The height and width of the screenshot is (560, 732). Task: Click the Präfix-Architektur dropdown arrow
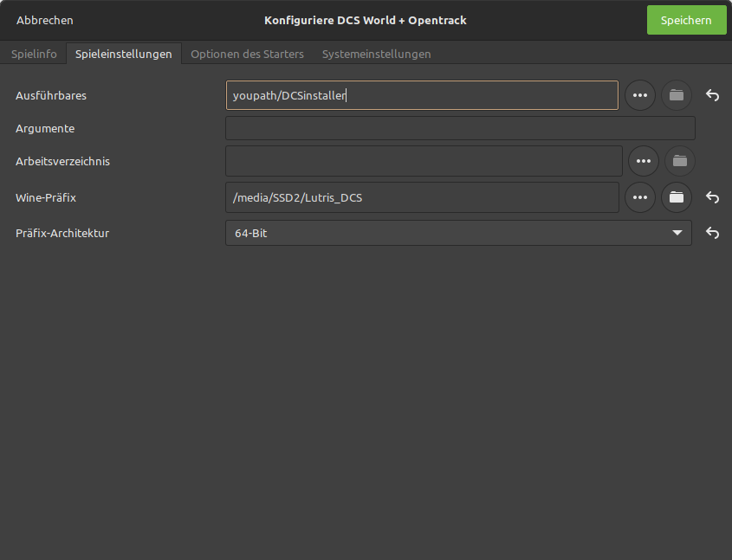click(x=677, y=233)
